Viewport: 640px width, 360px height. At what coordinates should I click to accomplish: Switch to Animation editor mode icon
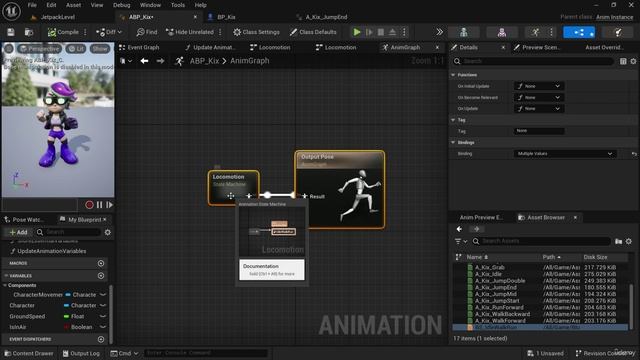(x=536, y=32)
